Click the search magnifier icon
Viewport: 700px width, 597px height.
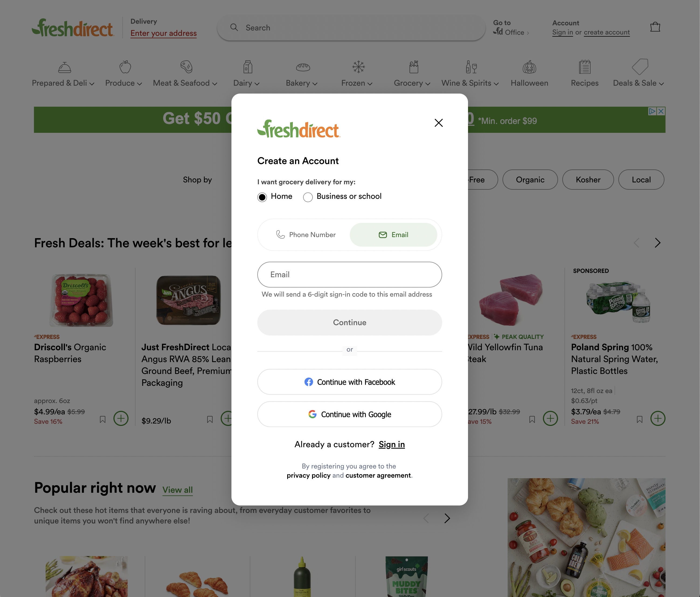[x=234, y=27]
